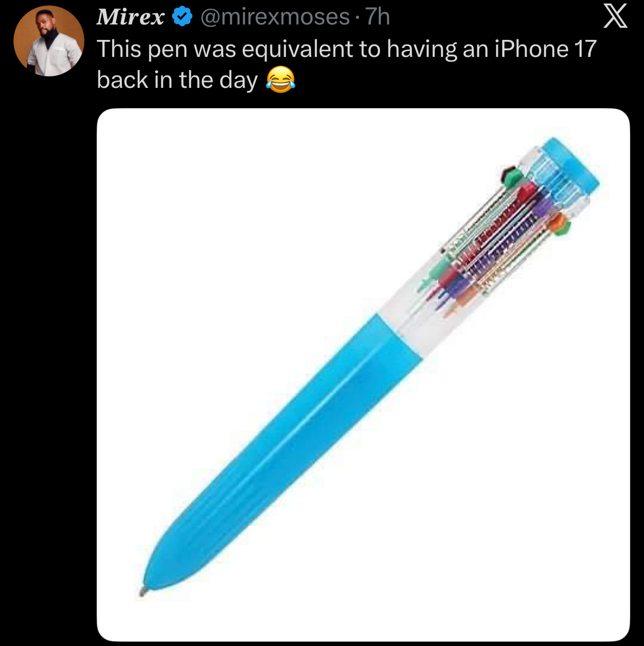Viewport: 644px width, 646px height.
Task: Click the metal tip of the pen
Action: pyautogui.click(x=143, y=592)
